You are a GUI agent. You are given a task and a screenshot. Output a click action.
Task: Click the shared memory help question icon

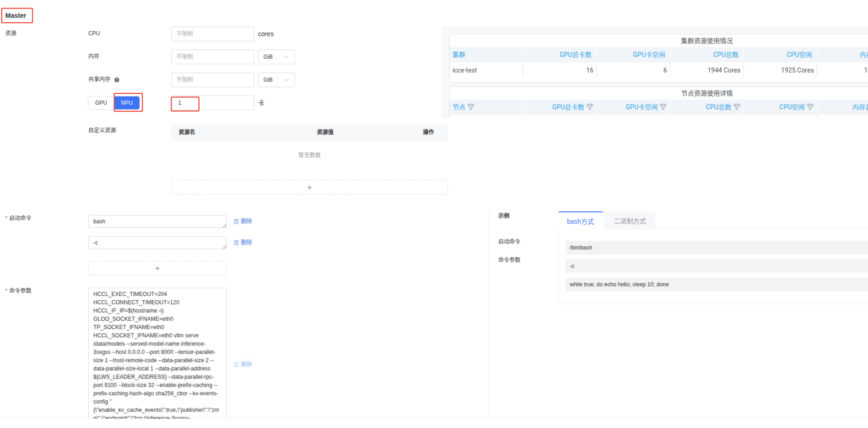click(x=116, y=80)
